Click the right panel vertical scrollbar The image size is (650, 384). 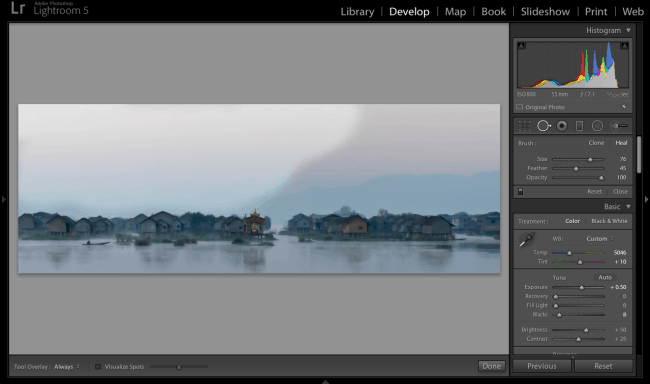click(x=639, y=154)
